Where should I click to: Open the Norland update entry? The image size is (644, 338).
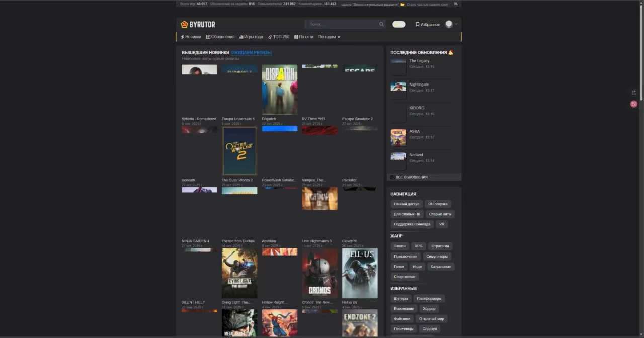point(416,155)
